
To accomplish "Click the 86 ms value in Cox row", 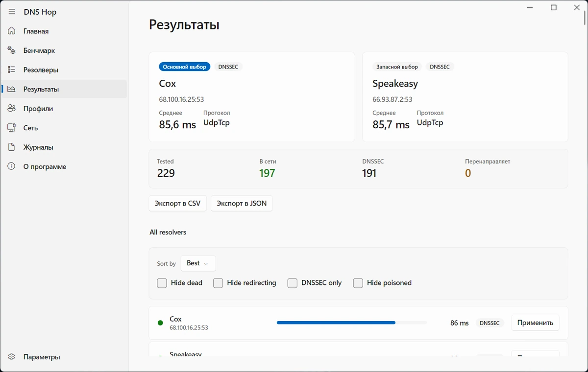I will pyautogui.click(x=460, y=323).
